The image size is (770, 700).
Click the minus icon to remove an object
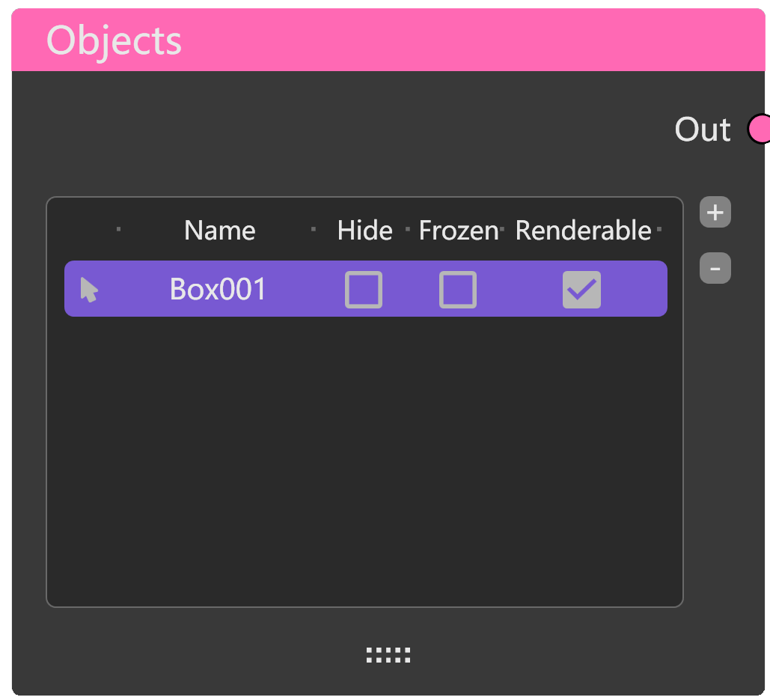pyautogui.click(x=715, y=269)
